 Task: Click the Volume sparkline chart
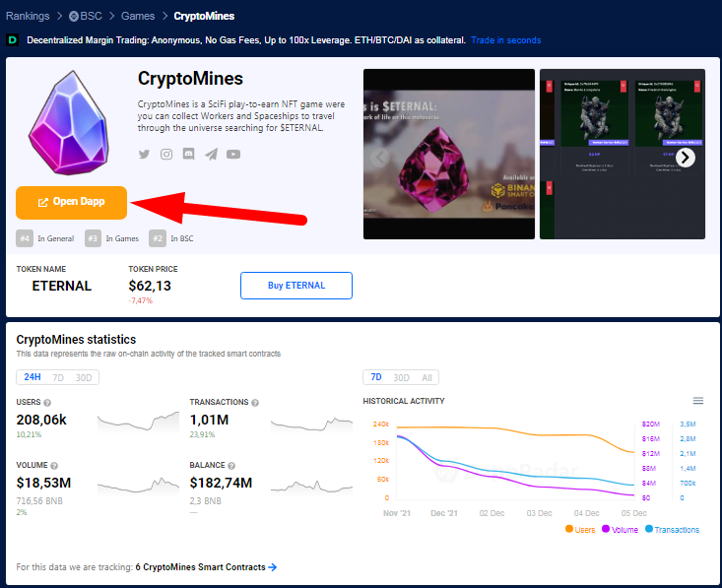pos(138,486)
